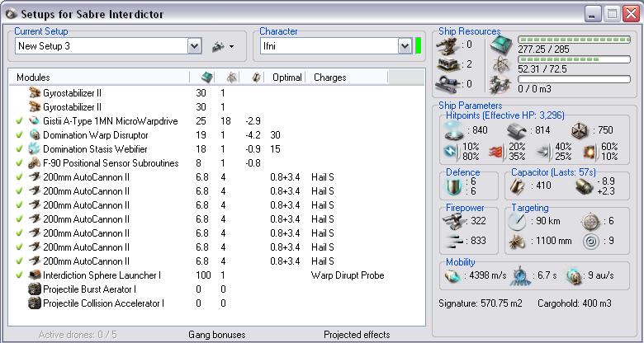Sort by the capacitor column header icon

click(256, 78)
